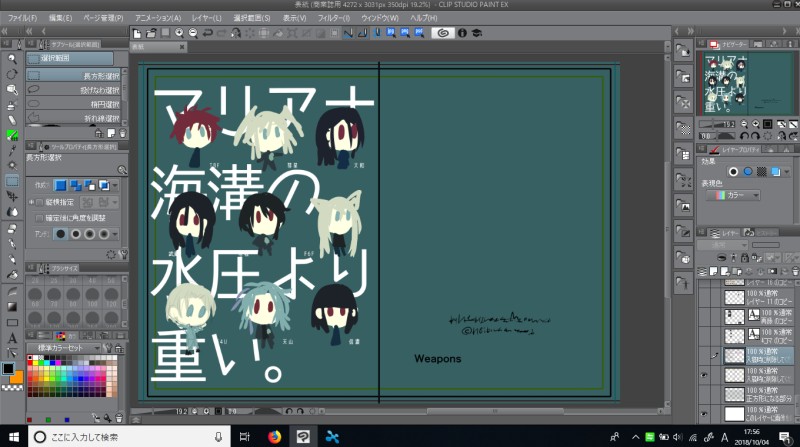Screen dimensions: 800x447
Task: Select the Blend (drops) tool
Action: 12,212
